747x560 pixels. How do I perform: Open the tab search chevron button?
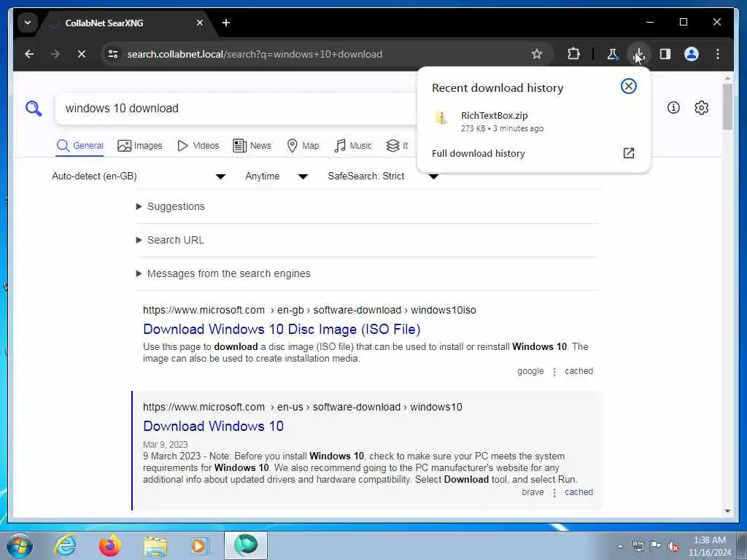click(28, 23)
